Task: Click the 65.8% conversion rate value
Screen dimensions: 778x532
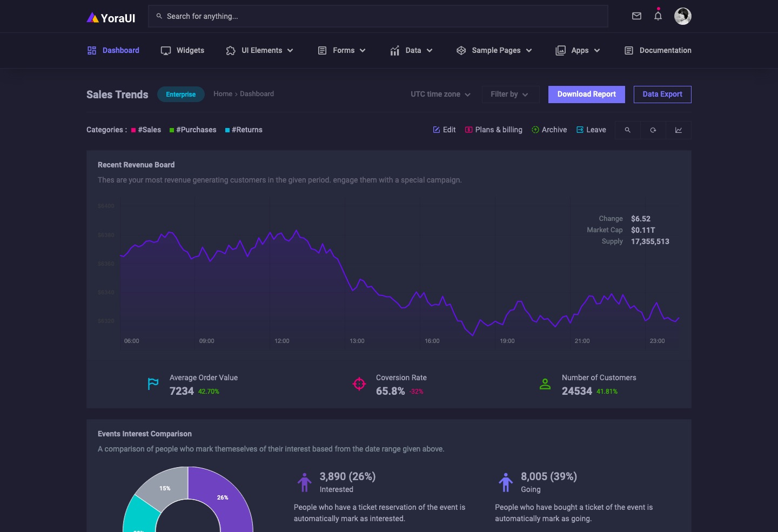Action: coord(390,391)
